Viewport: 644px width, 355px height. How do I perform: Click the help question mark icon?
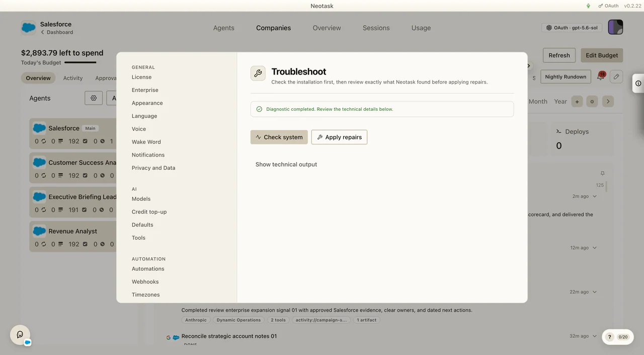(x=609, y=337)
